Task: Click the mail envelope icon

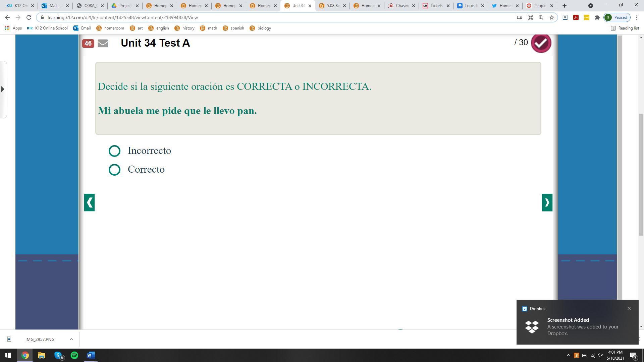Action: [103, 43]
